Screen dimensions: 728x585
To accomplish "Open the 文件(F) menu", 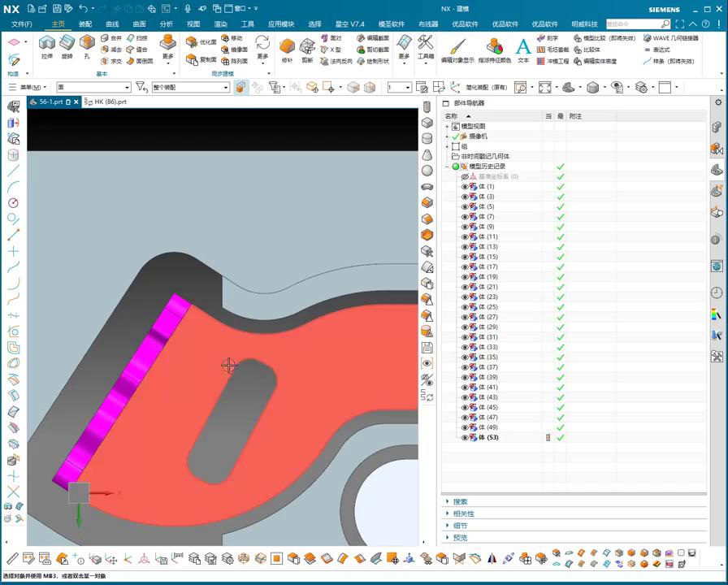I will coord(22,24).
